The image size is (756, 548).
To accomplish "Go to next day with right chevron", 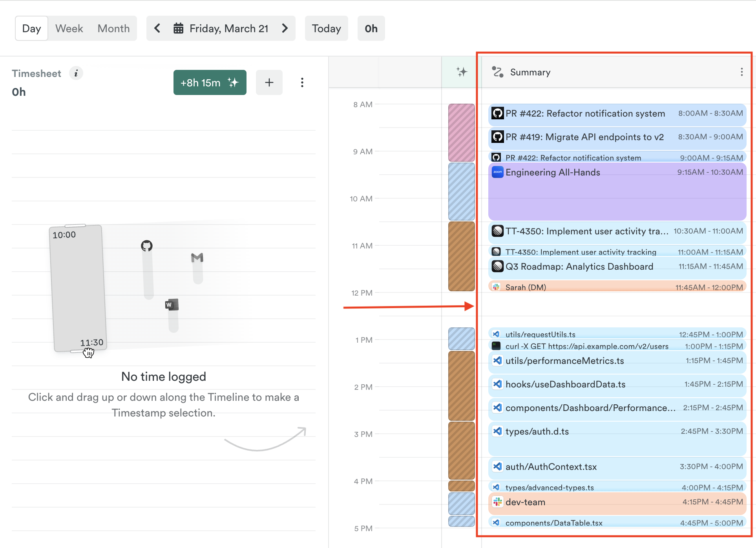I will (285, 28).
